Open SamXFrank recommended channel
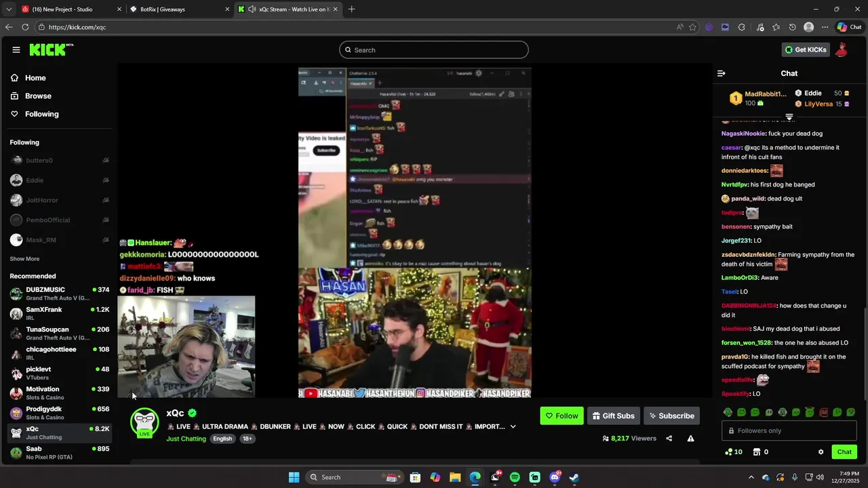Screen dimensions: 868x488 click(60, 313)
